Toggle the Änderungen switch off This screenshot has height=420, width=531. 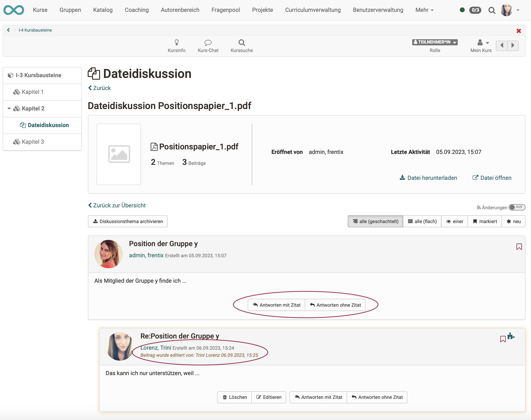516,207
